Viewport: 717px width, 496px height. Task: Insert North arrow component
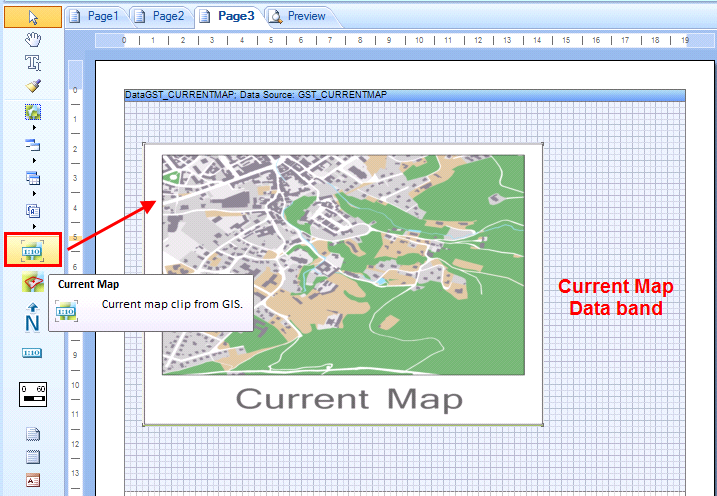32,318
